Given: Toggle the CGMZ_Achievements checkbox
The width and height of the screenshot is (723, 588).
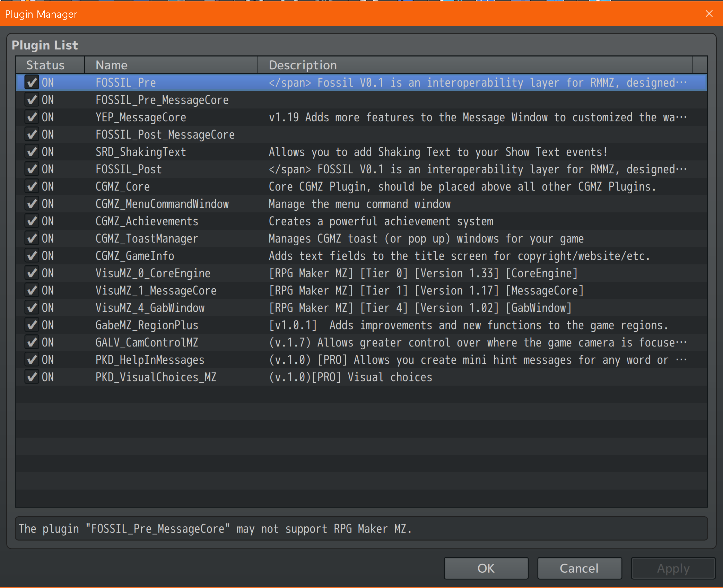Looking at the screenshot, I should pyautogui.click(x=32, y=221).
